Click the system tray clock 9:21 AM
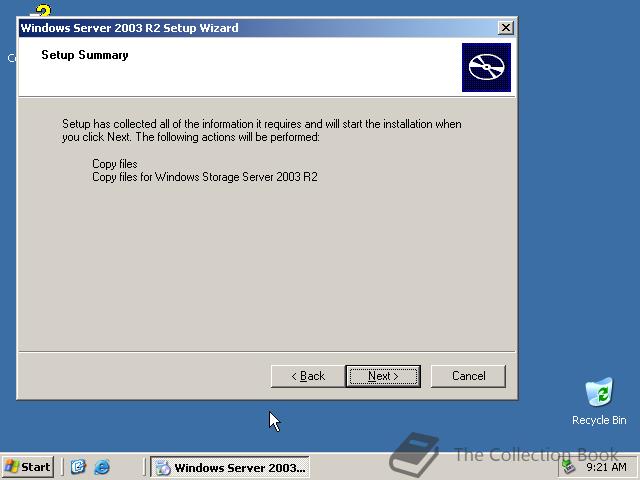 click(606, 467)
